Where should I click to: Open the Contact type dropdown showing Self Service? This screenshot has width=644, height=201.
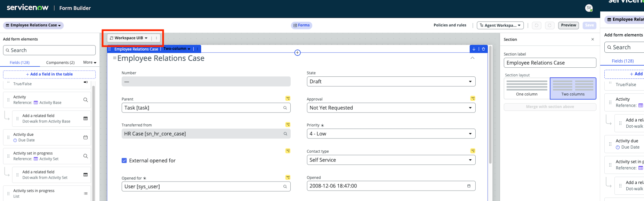click(x=391, y=160)
